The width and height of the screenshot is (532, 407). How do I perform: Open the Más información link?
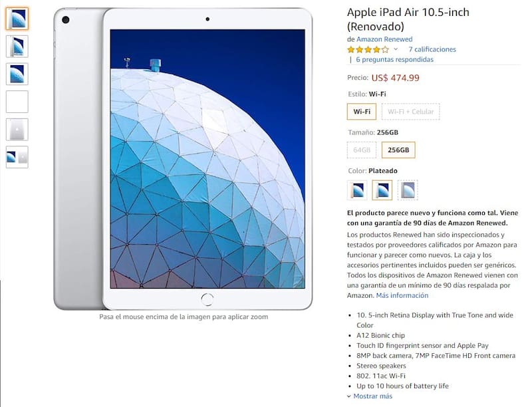(402, 295)
